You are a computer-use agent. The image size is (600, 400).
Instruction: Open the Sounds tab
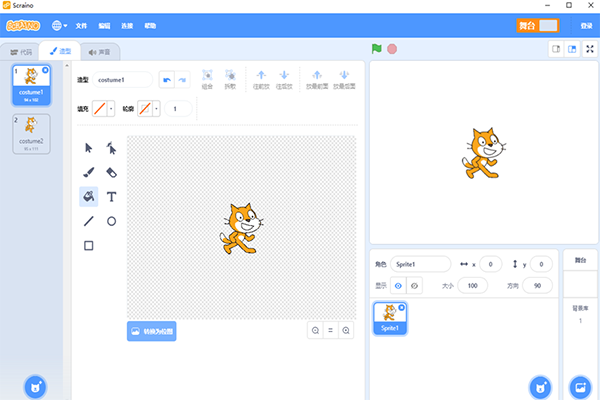tap(99, 52)
